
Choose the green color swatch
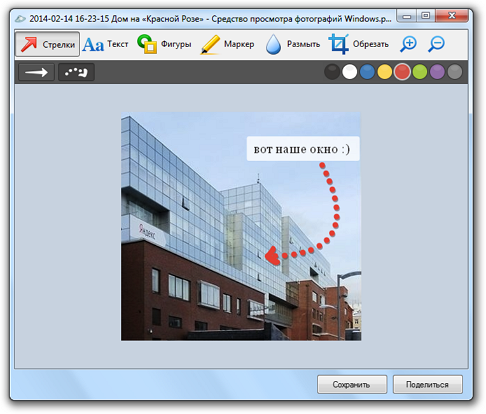[x=420, y=72]
